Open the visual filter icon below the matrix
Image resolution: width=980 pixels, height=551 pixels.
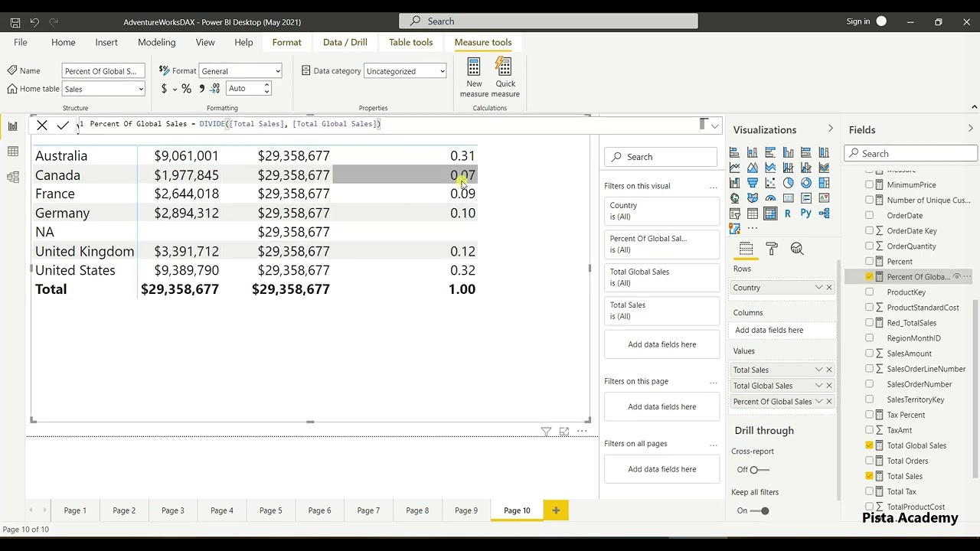pos(546,432)
